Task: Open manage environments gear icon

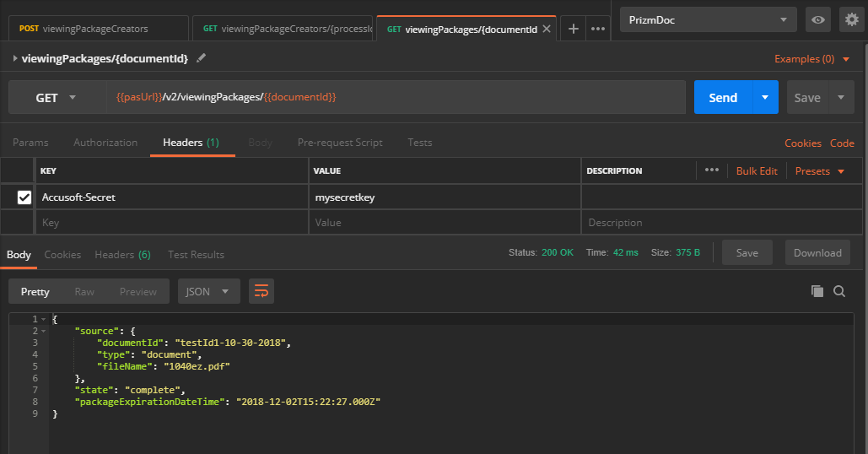Action: coord(852,20)
